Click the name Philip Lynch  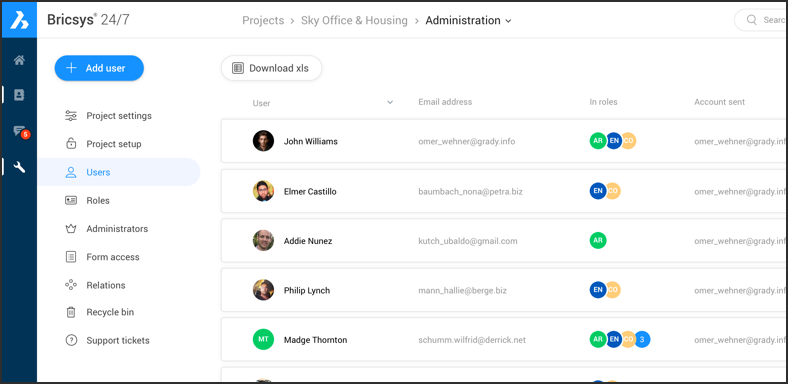coord(307,291)
